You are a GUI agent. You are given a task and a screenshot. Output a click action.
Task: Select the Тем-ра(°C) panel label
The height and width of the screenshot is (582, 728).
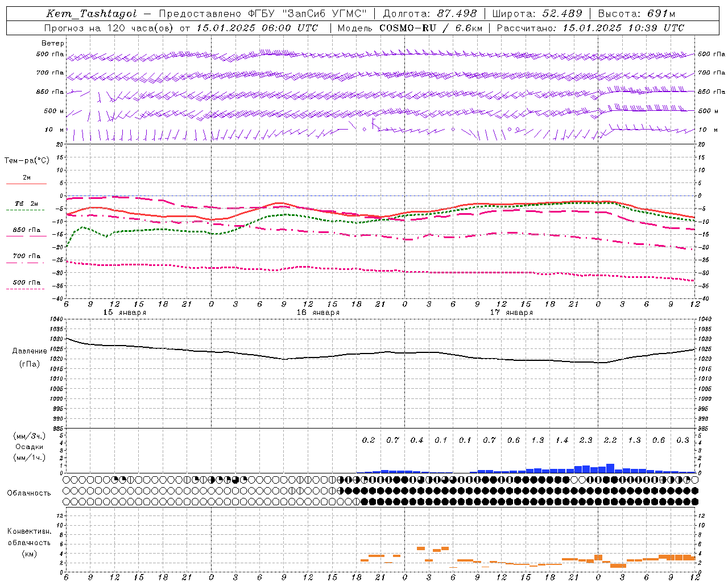coord(27,161)
